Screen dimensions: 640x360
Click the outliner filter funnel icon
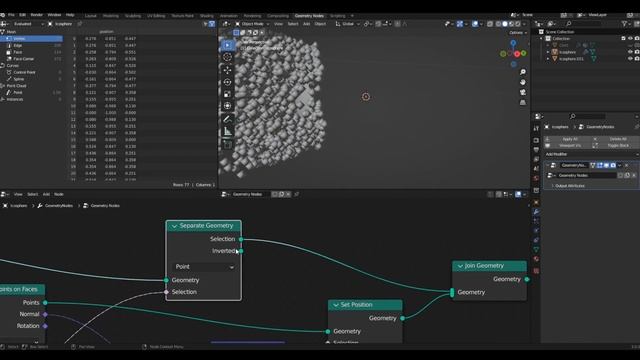[x=624, y=24]
